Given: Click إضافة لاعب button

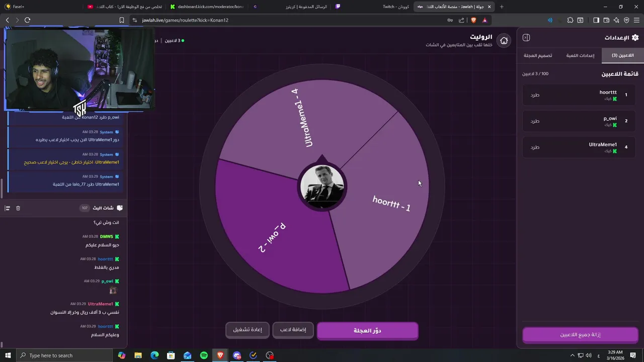Looking at the screenshot, I should (293, 330).
